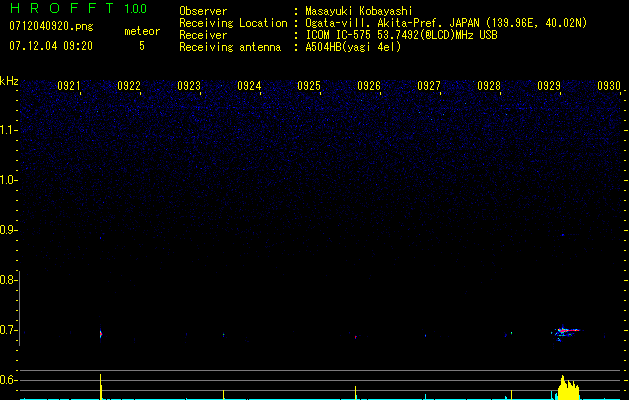This screenshot has width=629, height=400.
Task: Click the antenna A504HB(yagi 4el) text
Action: pyautogui.click(x=353, y=47)
